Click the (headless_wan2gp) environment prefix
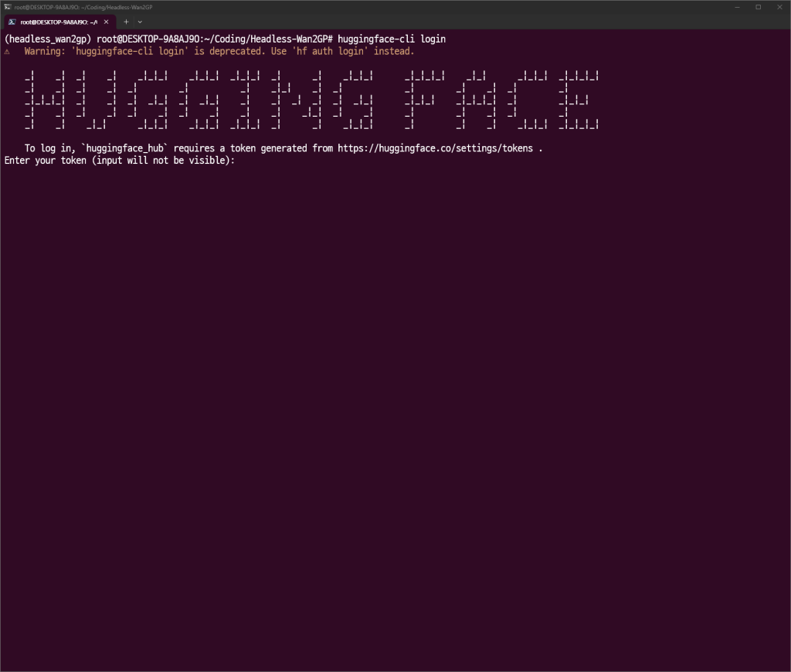Screen dimensions: 791x672 click(x=48, y=39)
